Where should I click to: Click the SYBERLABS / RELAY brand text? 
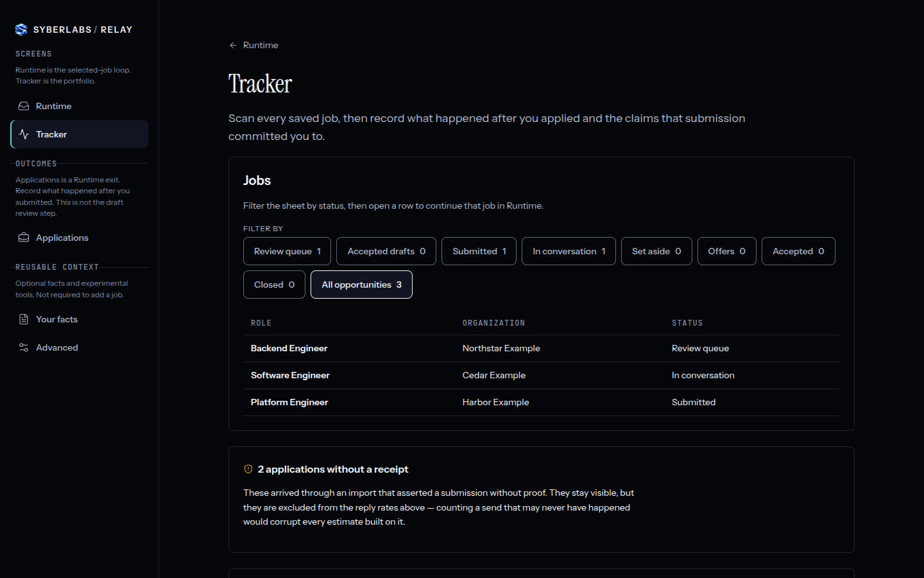tap(83, 30)
